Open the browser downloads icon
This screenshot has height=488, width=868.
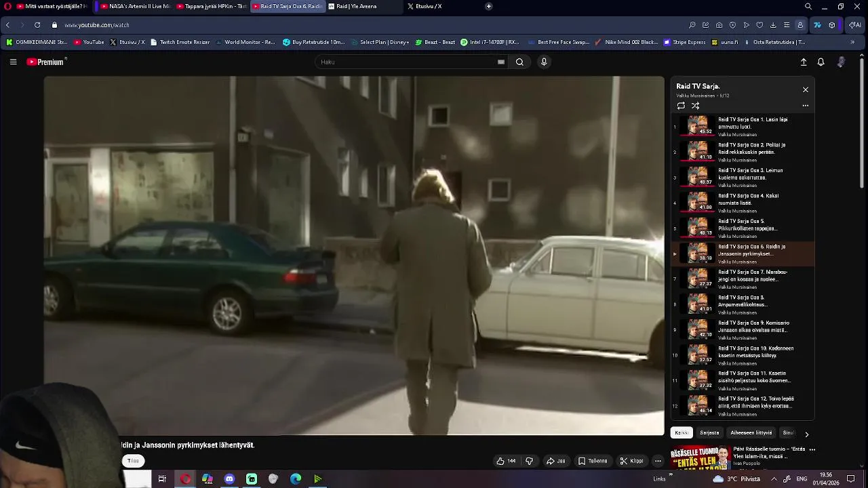[x=773, y=25]
